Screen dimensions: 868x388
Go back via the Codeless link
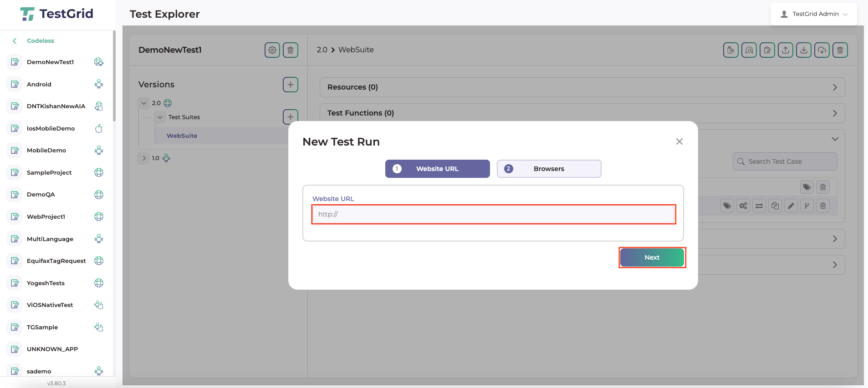pyautogui.click(x=40, y=41)
